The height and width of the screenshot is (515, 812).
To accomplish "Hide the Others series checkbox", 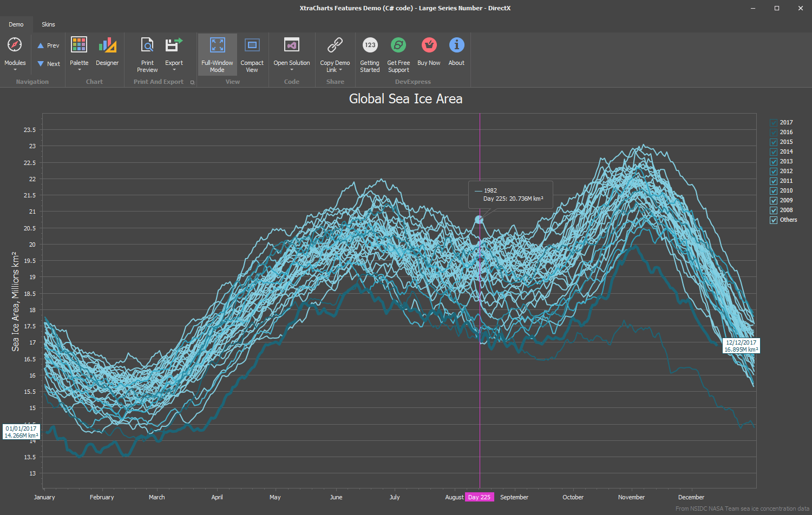I will click(774, 220).
